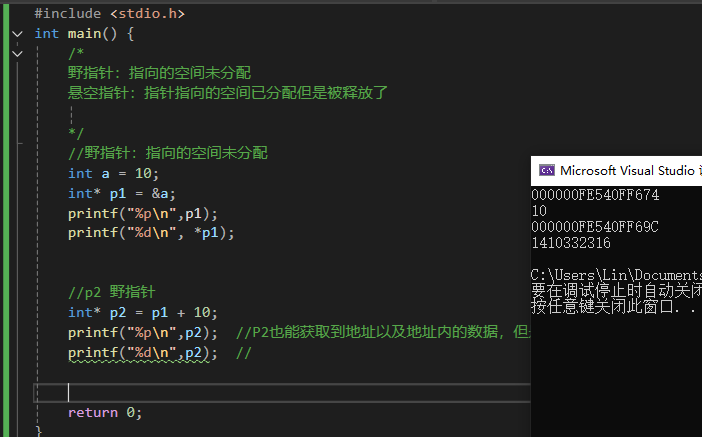Screen dimensions: 702x437
Task: Click the empty current line in editor
Action: (200, 392)
